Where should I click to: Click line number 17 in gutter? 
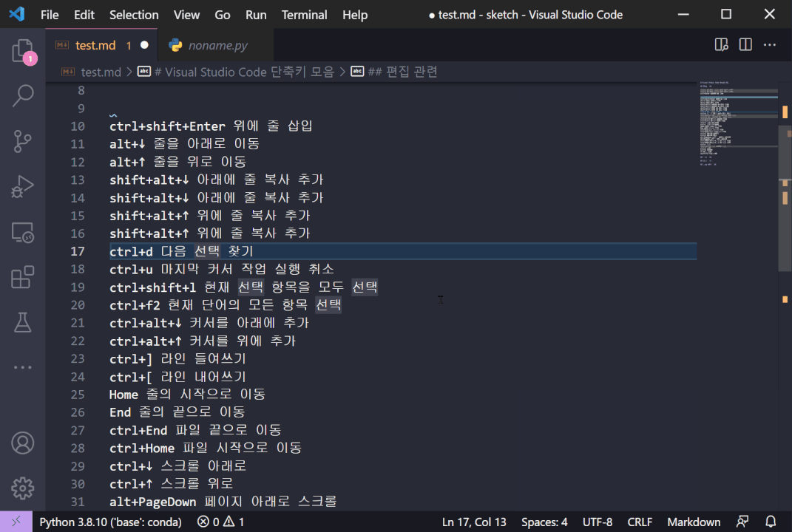pyautogui.click(x=78, y=251)
